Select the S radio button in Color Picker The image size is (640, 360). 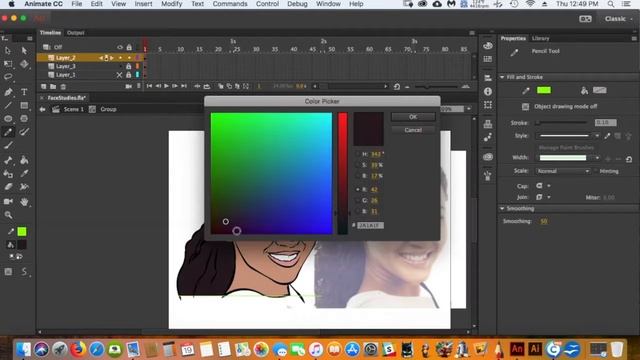pyautogui.click(x=358, y=165)
